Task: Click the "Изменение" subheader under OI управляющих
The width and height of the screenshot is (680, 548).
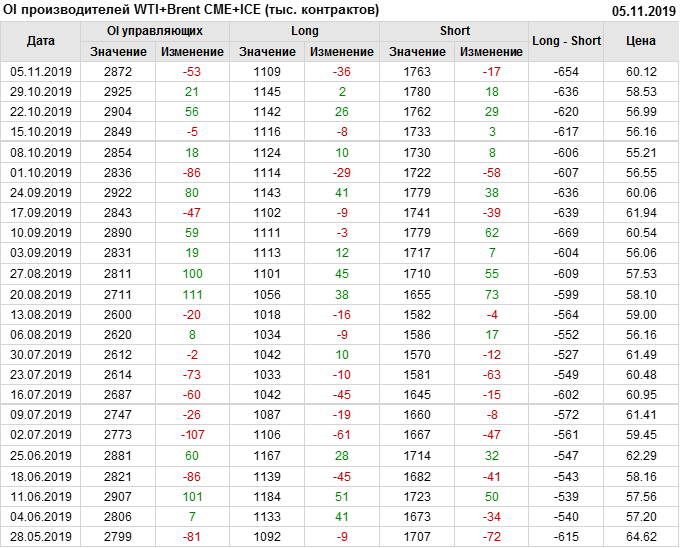Action: [192, 51]
